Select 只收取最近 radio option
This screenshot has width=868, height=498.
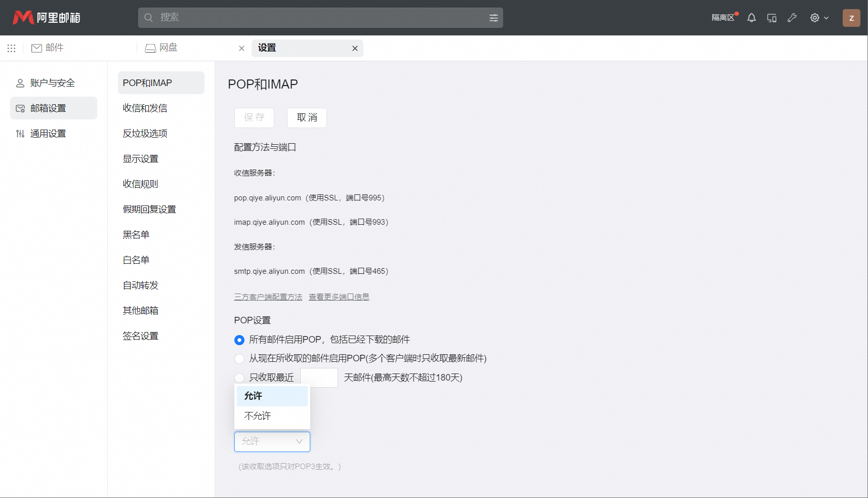click(239, 378)
